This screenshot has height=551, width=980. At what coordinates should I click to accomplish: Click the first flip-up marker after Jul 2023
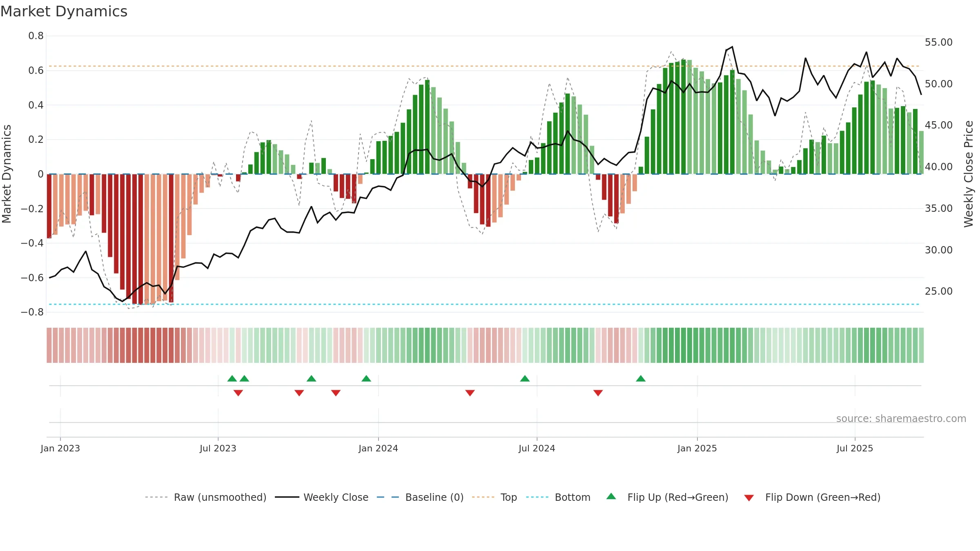click(232, 378)
